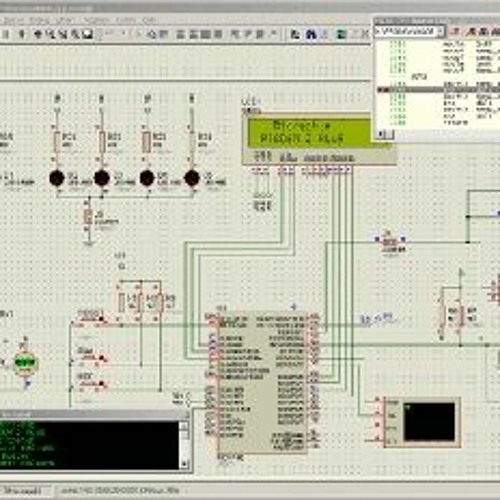Select the jumper component below the LED row
Screen dimensions: 500x500
point(88,217)
